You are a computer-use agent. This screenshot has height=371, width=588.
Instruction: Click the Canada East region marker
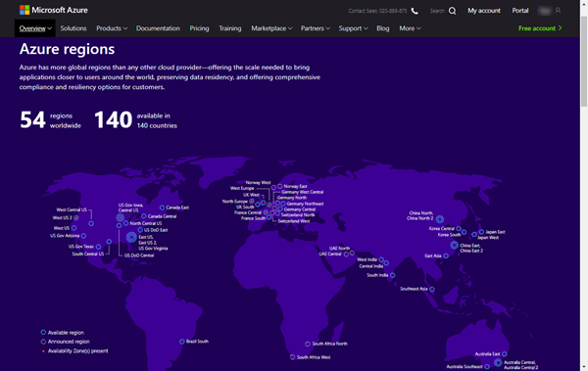pyautogui.click(x=162, y=208)
